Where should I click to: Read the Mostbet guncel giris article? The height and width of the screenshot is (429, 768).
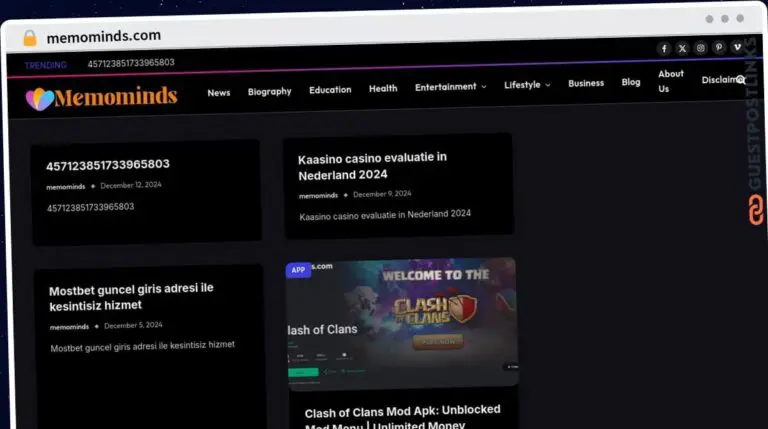coord(131,297)
